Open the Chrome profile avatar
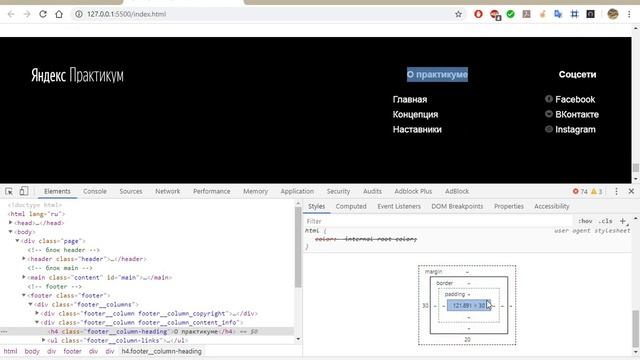Screen dimensions: 640x360 (x=613, y=14)
